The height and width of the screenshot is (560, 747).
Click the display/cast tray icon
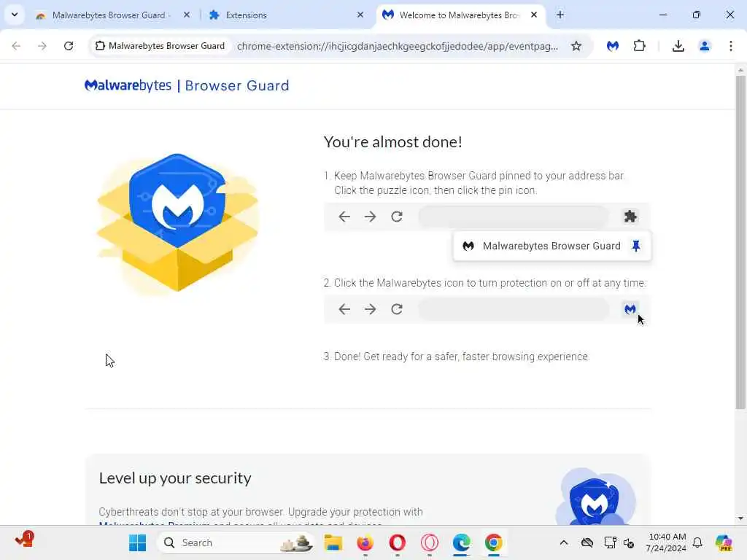610,542
